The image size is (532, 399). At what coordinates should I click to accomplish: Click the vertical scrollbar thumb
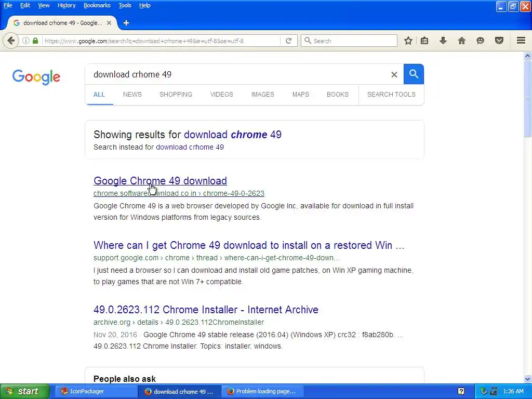[x=528, y=99]
